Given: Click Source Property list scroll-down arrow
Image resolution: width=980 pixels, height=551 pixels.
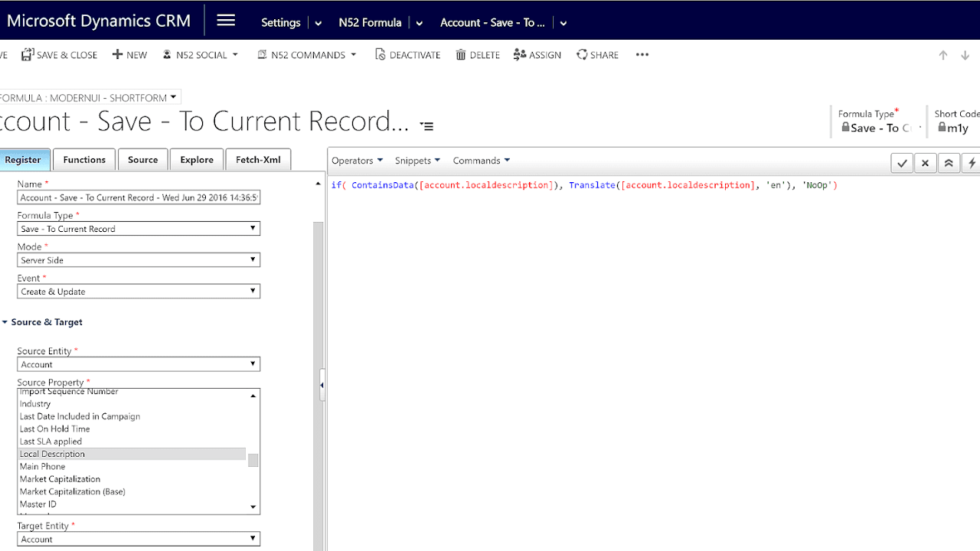Looking at the screenshot, I should pos(253,507).
